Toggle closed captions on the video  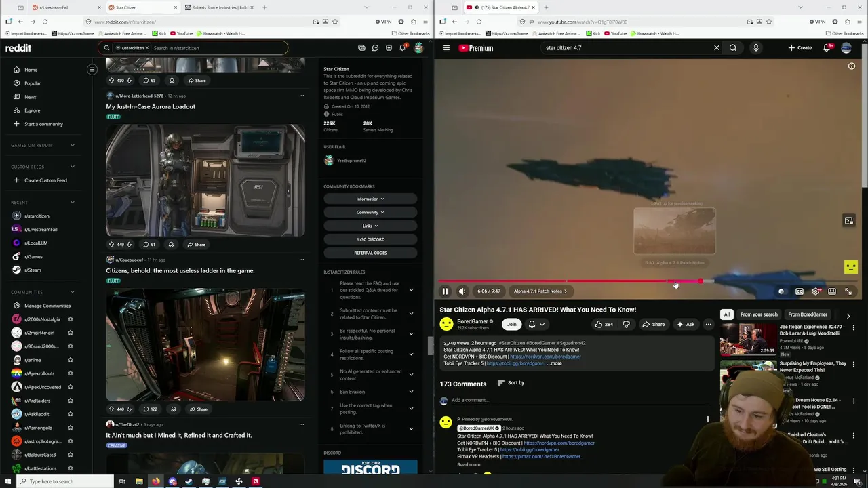pyautogui.click(x=799, y=291)
